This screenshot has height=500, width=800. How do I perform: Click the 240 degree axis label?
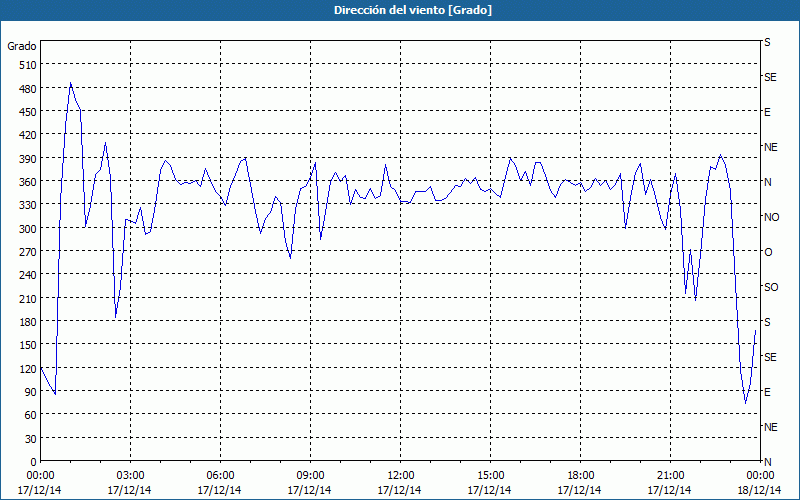coord(29,275)
